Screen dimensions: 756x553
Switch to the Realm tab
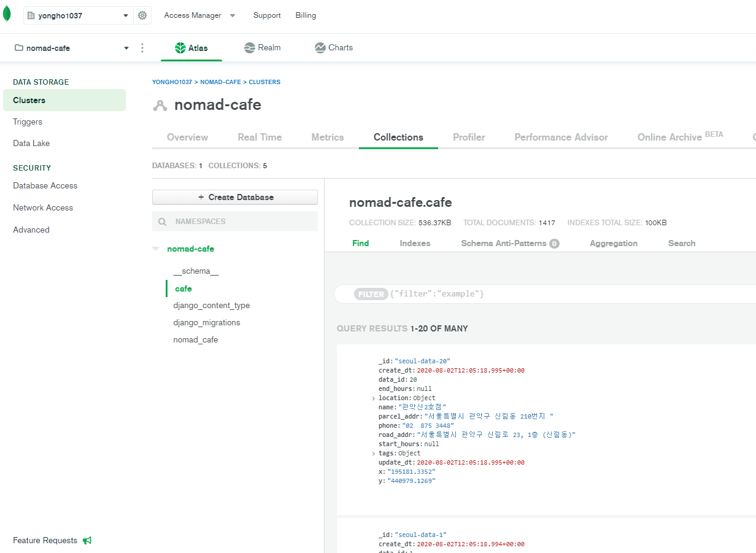(x=262, y=48)
